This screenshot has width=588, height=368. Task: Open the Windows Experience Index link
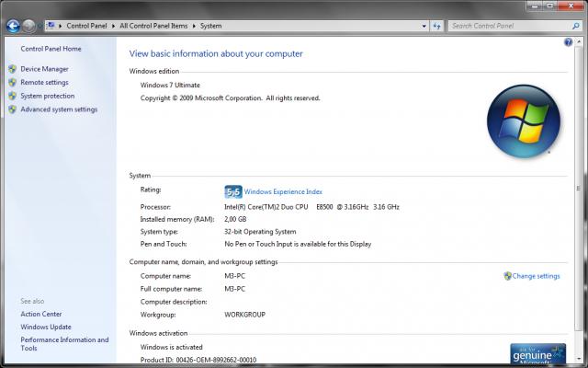tap(283, 191)
